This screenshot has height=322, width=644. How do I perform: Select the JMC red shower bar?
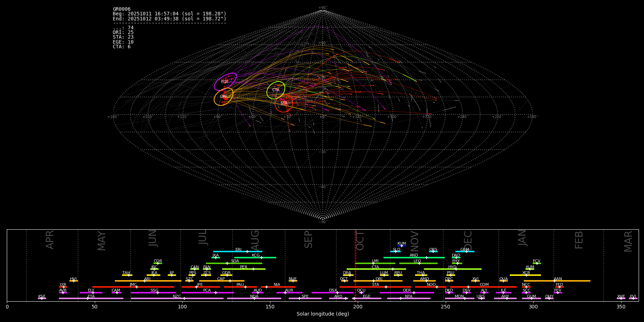point(133,287)
